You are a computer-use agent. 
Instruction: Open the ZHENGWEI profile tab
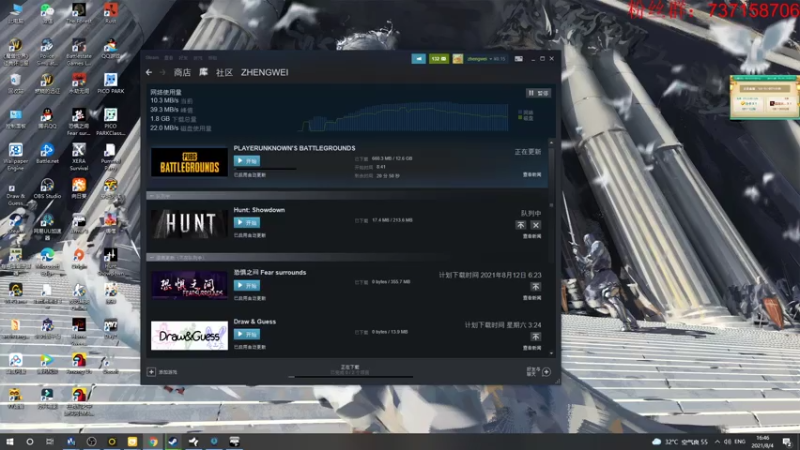[x=264, y=72]
